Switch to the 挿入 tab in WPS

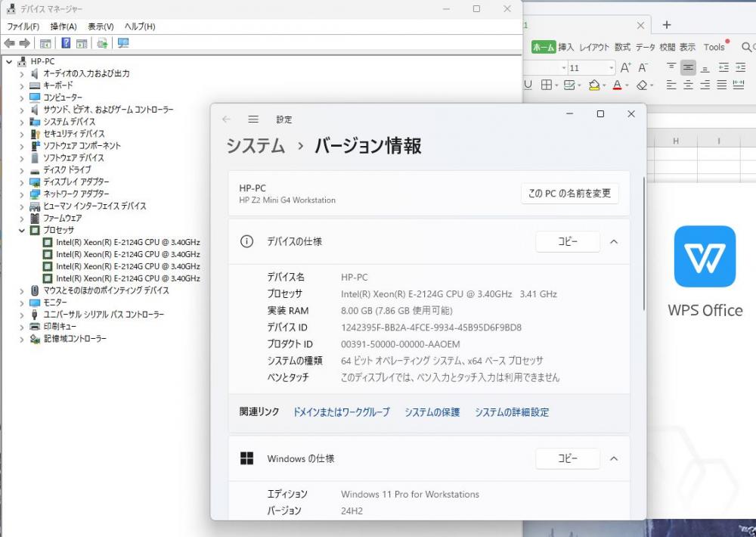coord(566,47)
